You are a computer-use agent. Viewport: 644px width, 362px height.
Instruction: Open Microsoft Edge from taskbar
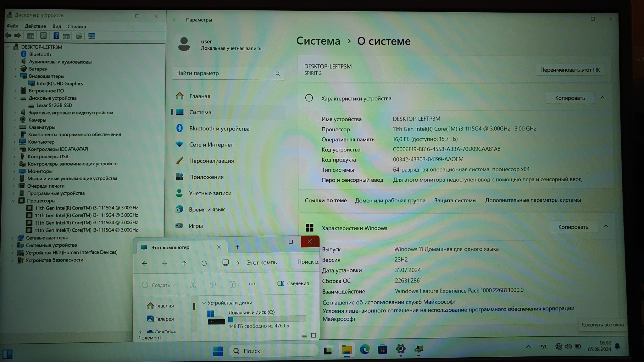coord(364,349)
